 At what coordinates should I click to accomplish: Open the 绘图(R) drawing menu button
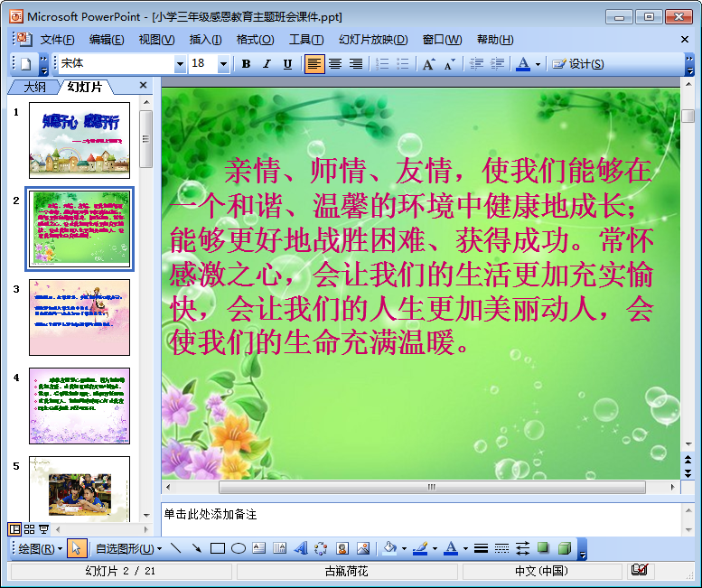coord(40,548)
